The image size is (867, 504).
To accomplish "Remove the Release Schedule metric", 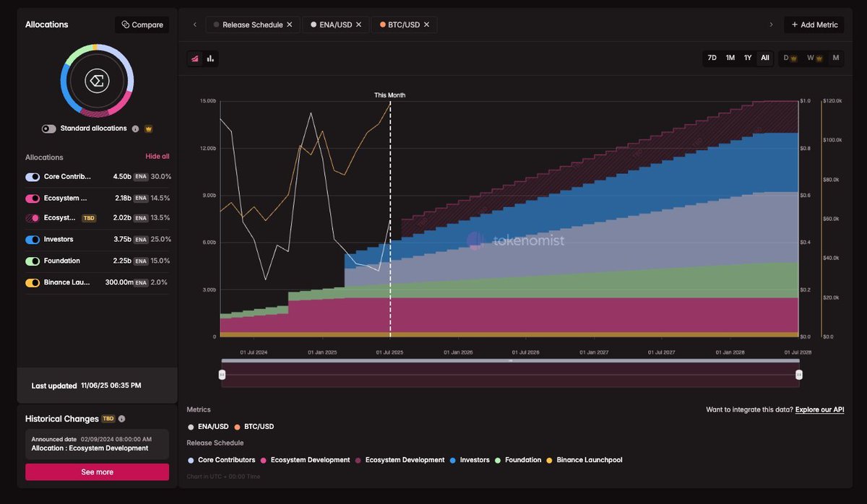I will (290, 25).
